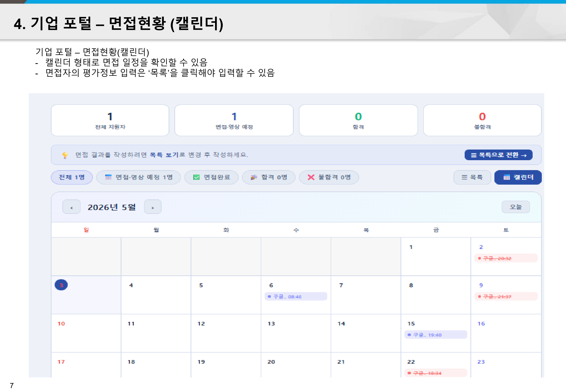Open the cancelled 20:32 event on May 2

coord(506,258)
